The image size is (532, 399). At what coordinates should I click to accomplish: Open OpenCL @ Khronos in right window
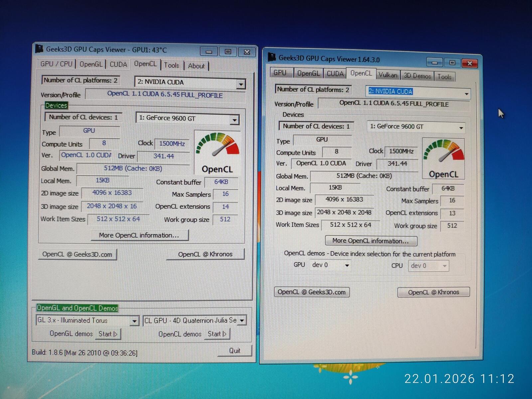click(434, 292)
